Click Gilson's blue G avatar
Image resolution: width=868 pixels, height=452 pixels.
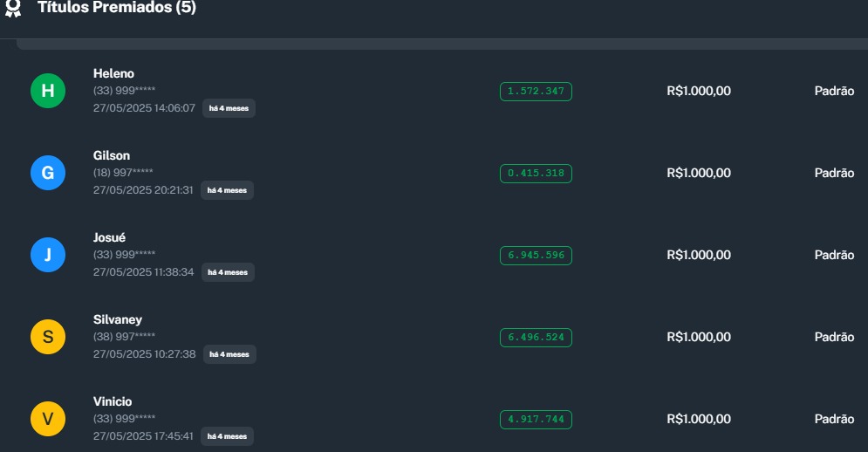48,173
